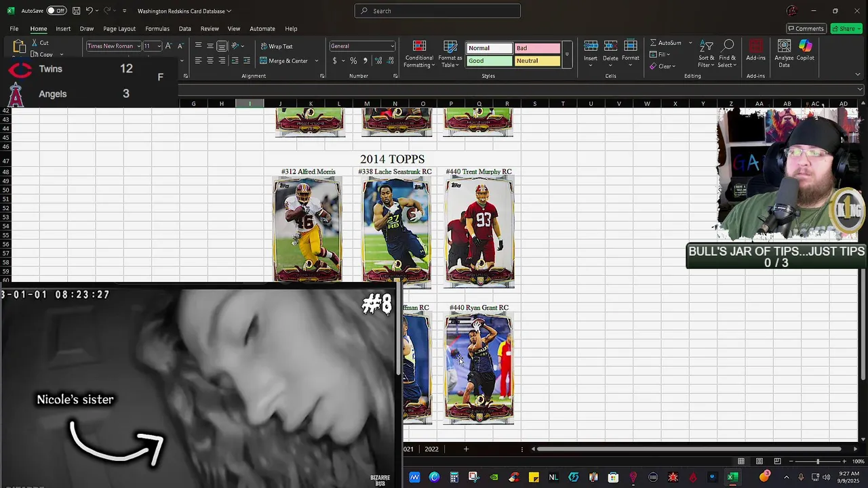
Task: Open Sort & Filter options
Action: coord(706,54)
